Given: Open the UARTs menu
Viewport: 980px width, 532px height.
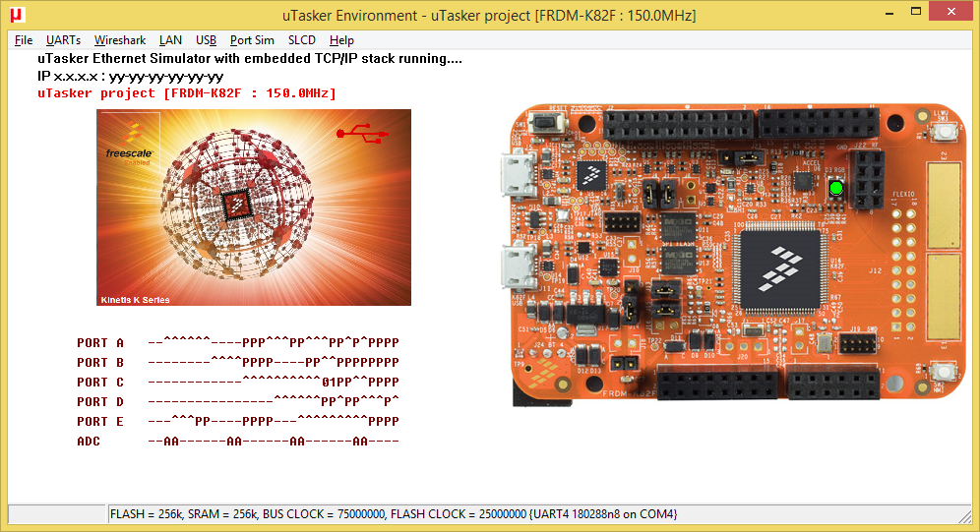Looking at the screenshot, I should click(63, 40).
